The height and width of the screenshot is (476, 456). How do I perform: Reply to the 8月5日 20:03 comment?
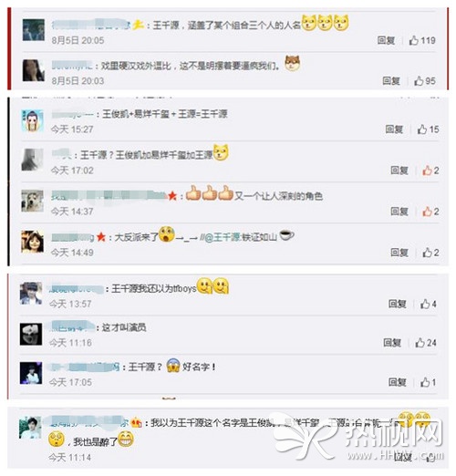coord(391,81)
